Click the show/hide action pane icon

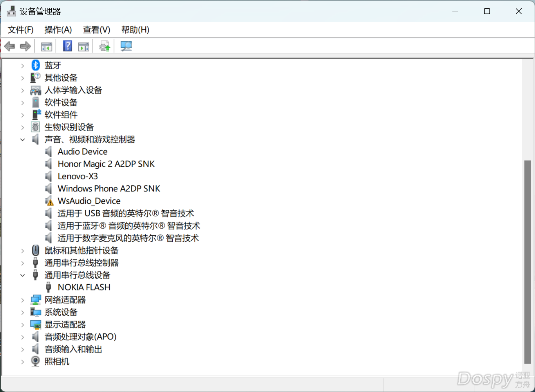(84, 46)
